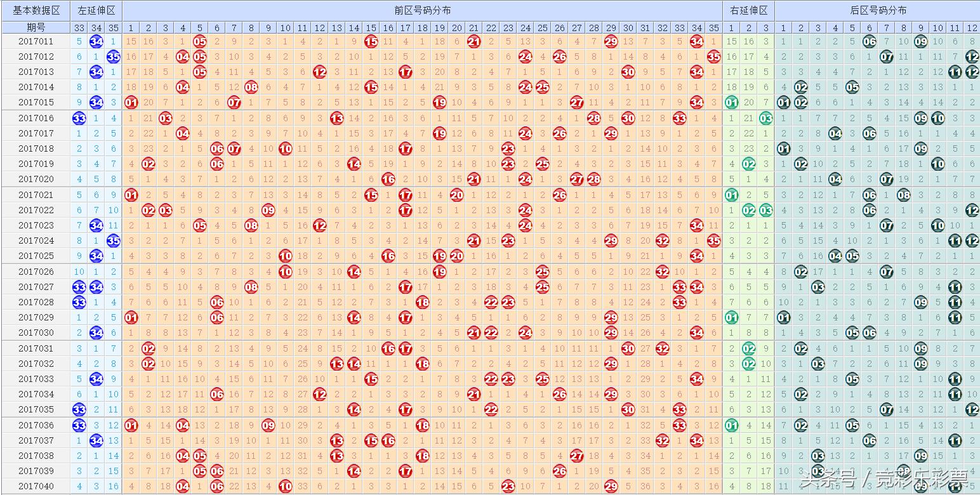
Task: Select red ball 10 in row 2017040
Action: click(285, 486)
